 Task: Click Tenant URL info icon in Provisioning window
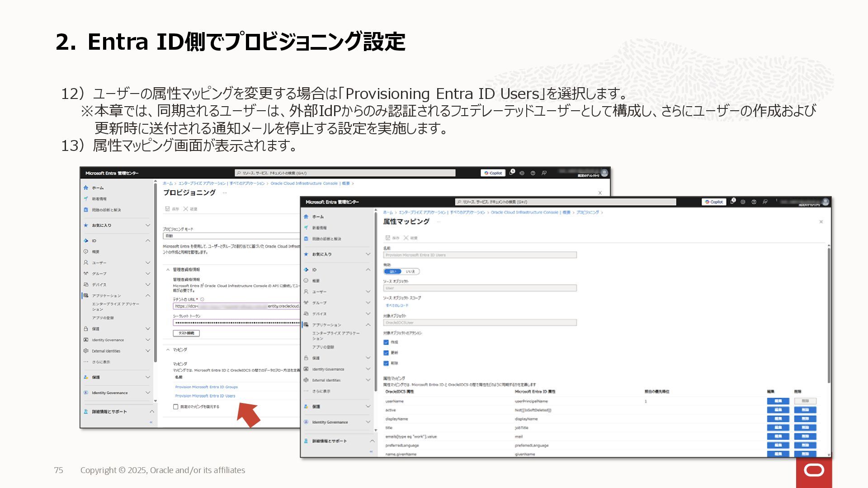(202, 299)
